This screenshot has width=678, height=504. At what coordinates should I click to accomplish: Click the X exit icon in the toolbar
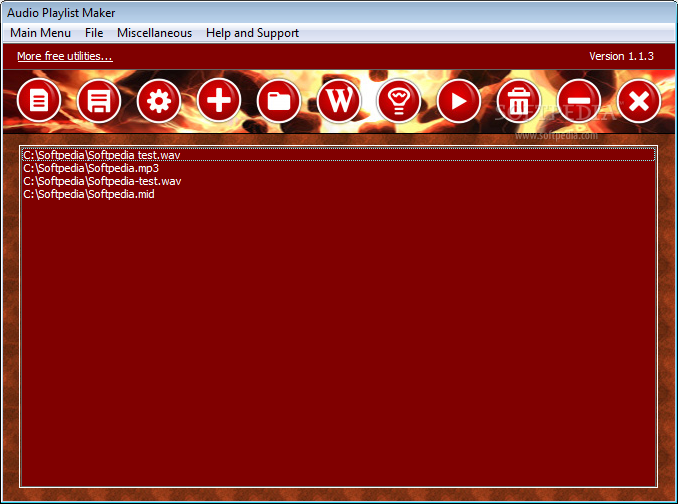click(639, 101)
